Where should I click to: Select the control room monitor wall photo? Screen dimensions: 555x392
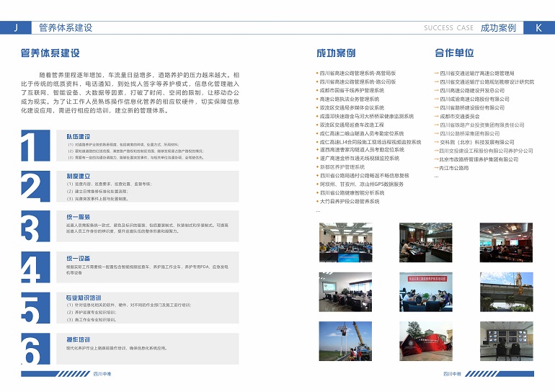coord(506,341)
